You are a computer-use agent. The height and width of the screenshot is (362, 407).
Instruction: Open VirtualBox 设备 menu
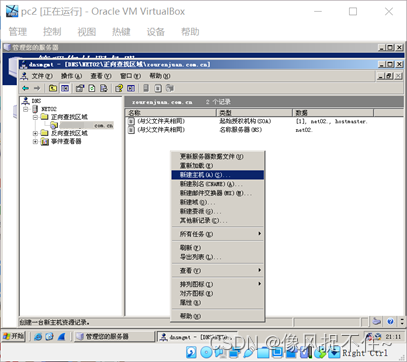156,32
